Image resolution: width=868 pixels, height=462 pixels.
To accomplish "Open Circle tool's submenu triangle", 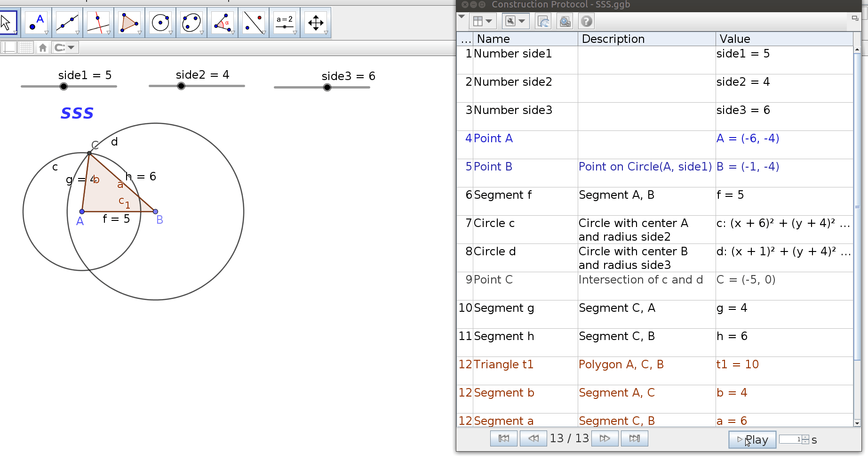I will (x=171, y=33).
